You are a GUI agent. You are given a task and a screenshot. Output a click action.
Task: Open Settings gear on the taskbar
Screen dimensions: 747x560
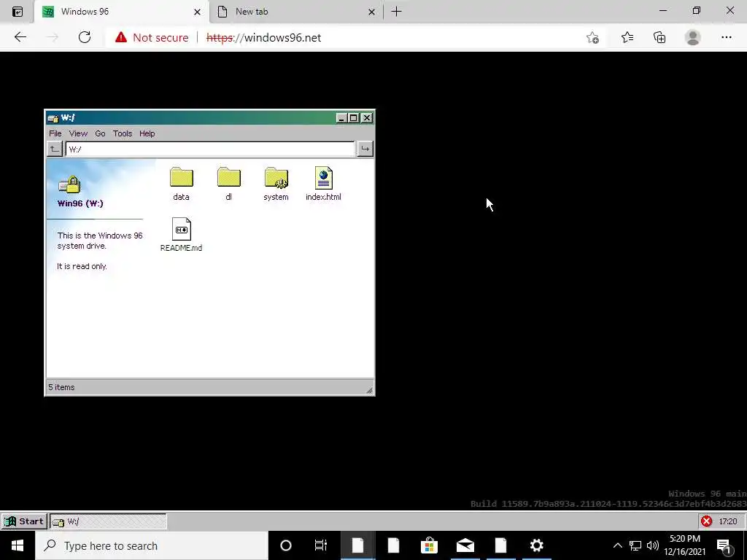[536, 545]
